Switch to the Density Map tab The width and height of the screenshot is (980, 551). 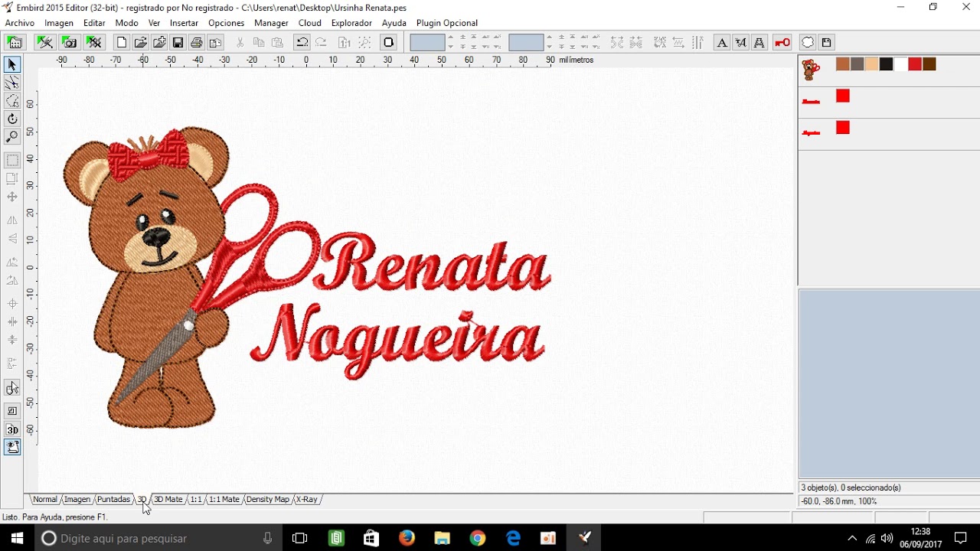(267, 499)
